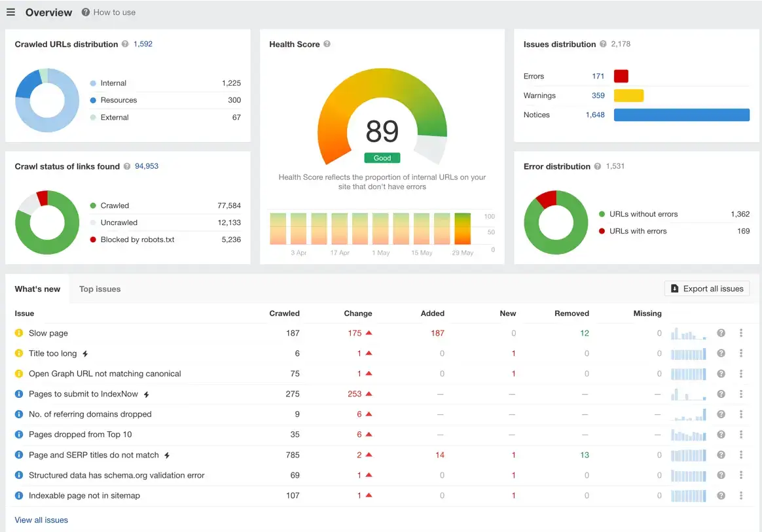This screenshot has width=762, height=532.
Task: Click the Export all issues button
Action: (707, 289)
